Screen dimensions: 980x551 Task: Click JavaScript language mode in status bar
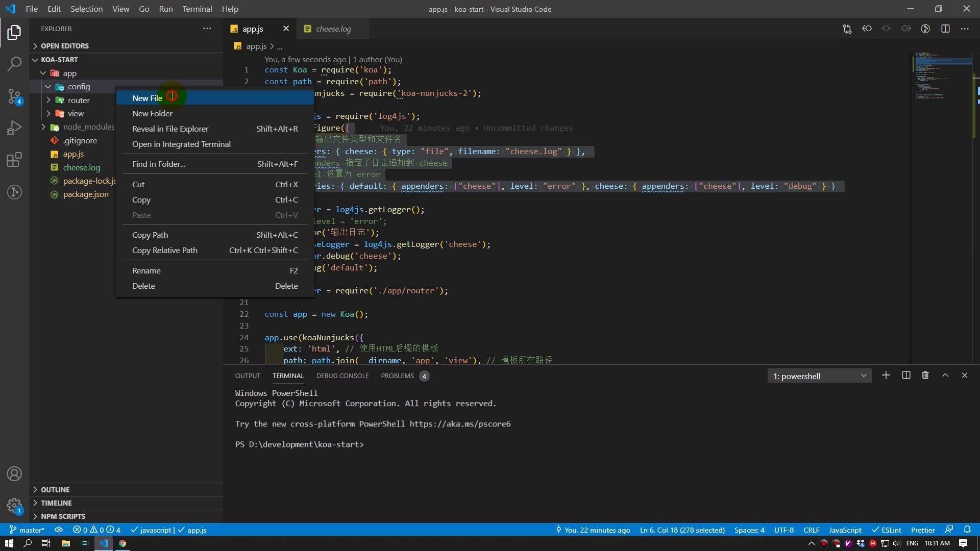845,530
